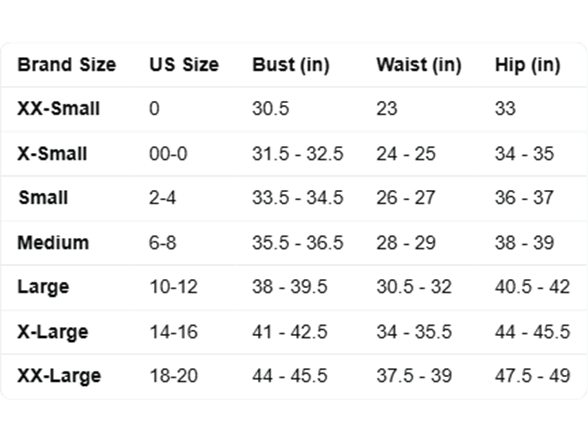Click bust value 35.5 - 36.5
The image size is (588, 441).
click(298, 243)
